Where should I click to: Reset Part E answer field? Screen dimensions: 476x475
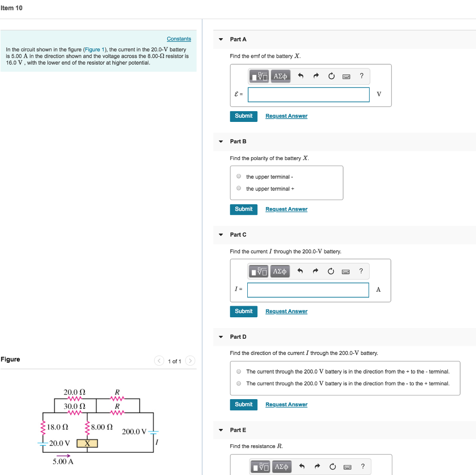333,467
